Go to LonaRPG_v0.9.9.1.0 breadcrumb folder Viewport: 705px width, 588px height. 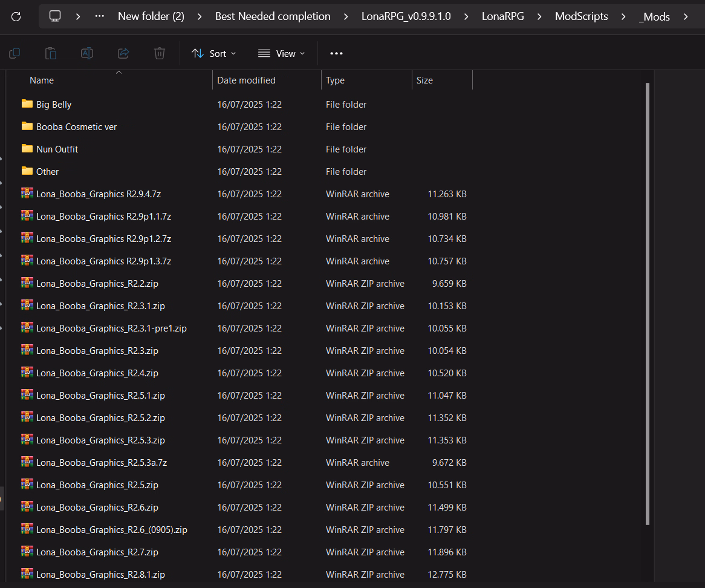(406, 16)
